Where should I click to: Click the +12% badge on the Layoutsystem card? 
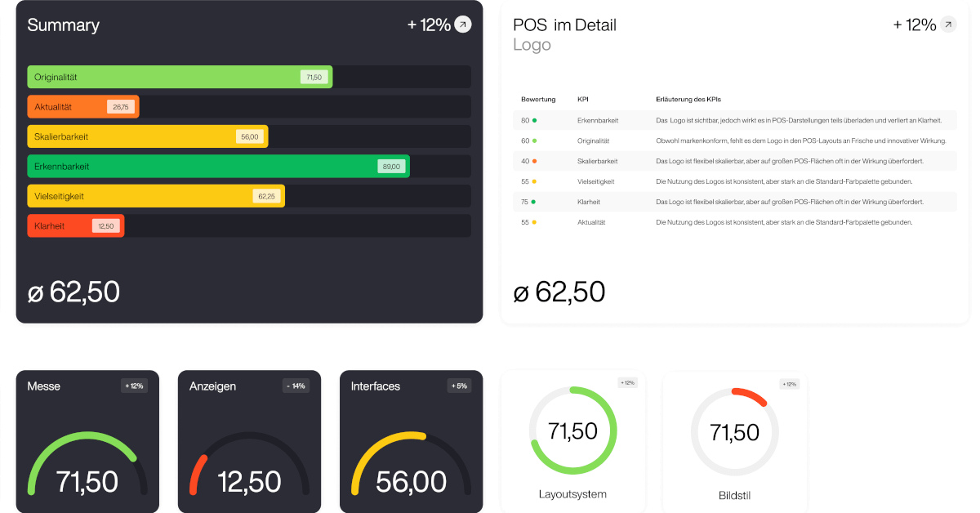(x=627, y=383)
